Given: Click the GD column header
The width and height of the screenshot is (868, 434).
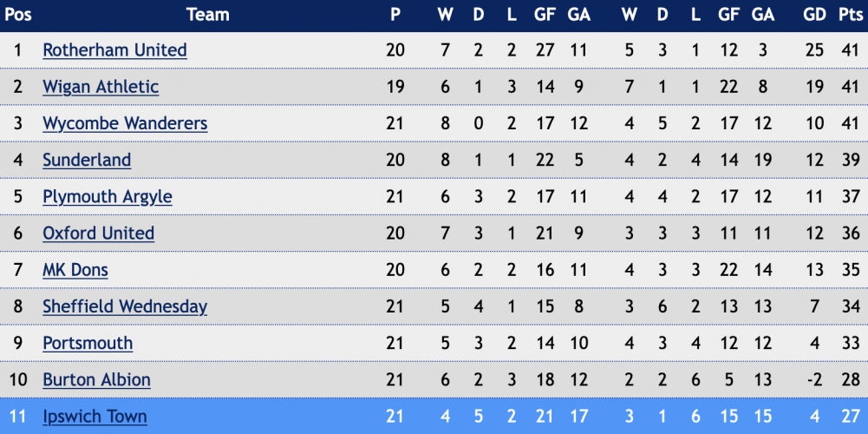Looking at the screenshot, I should (x=814, y=15).
